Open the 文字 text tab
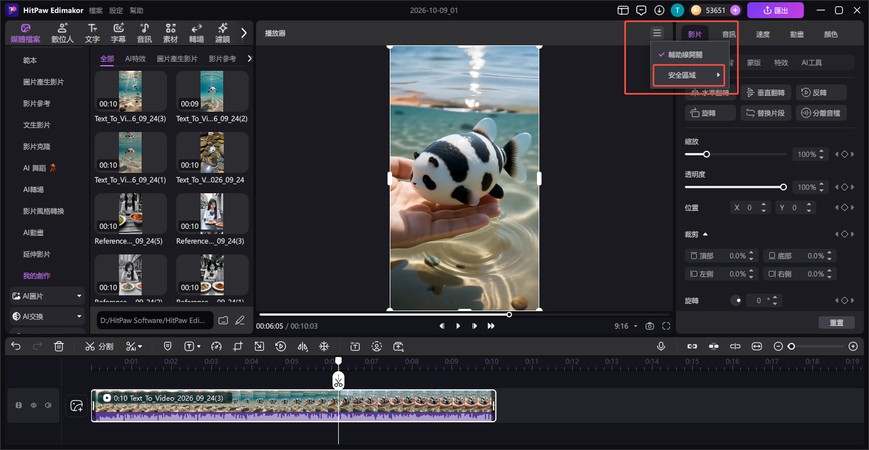This screenshot has height=450, width=869. [92, 33]
